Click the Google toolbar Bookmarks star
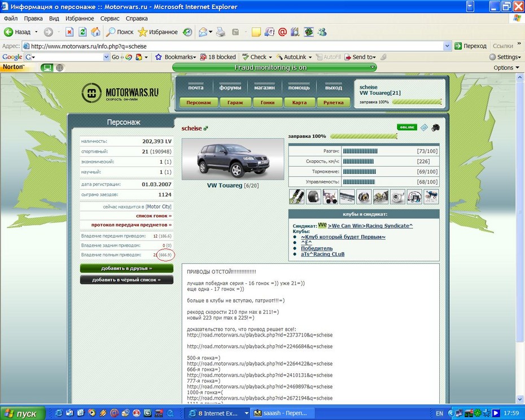 tap(159, 57)
